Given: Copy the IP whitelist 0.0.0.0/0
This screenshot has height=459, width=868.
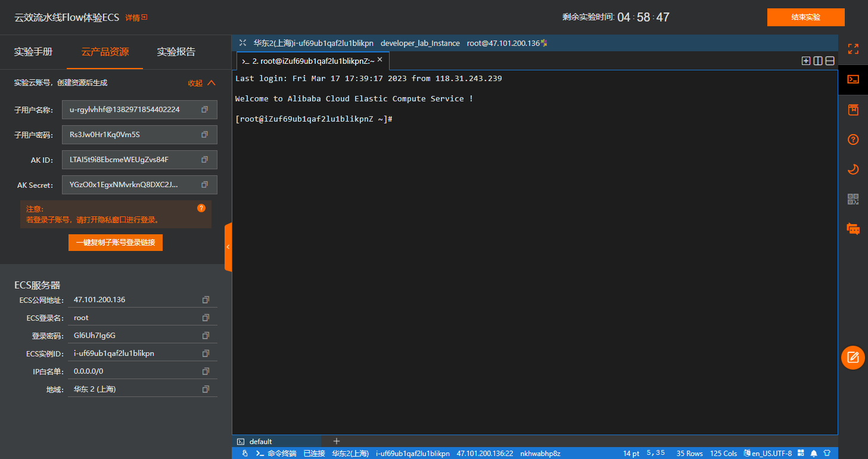Looking at the screenshot, I should click(206, 371).
